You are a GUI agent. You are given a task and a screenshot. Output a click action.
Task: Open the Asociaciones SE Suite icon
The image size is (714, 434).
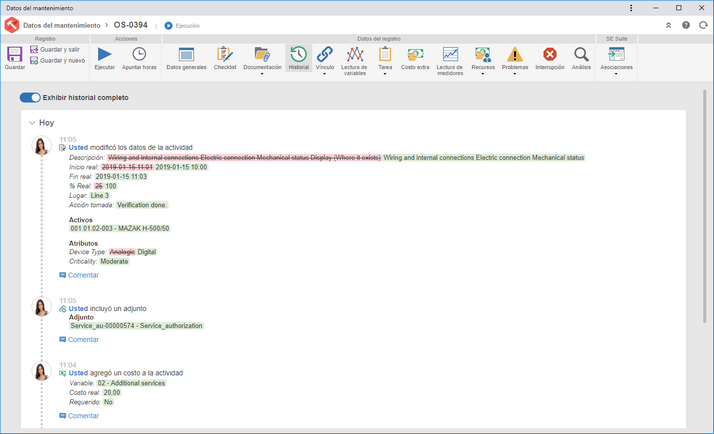[616, 54]
